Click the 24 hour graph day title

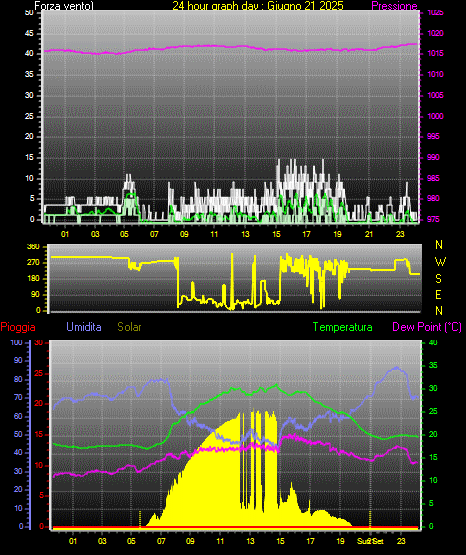[258, 6]
